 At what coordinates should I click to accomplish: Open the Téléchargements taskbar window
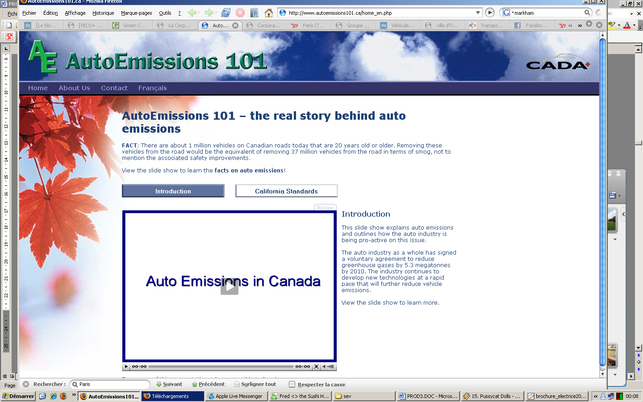(173, 396)
